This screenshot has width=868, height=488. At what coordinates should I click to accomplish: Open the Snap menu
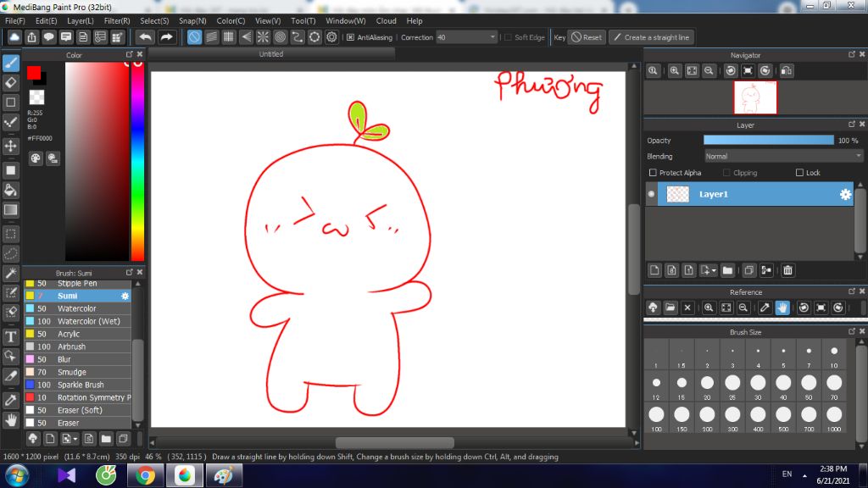coord(192,20)
